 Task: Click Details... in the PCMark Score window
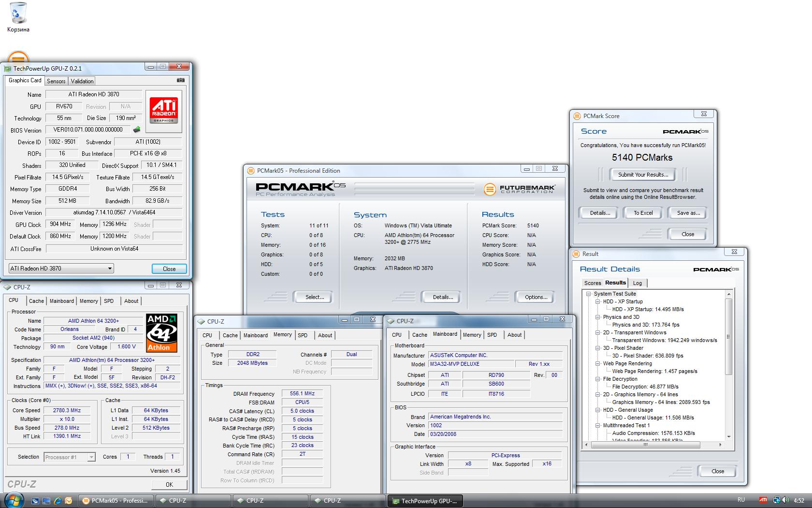tap(600, 213)
